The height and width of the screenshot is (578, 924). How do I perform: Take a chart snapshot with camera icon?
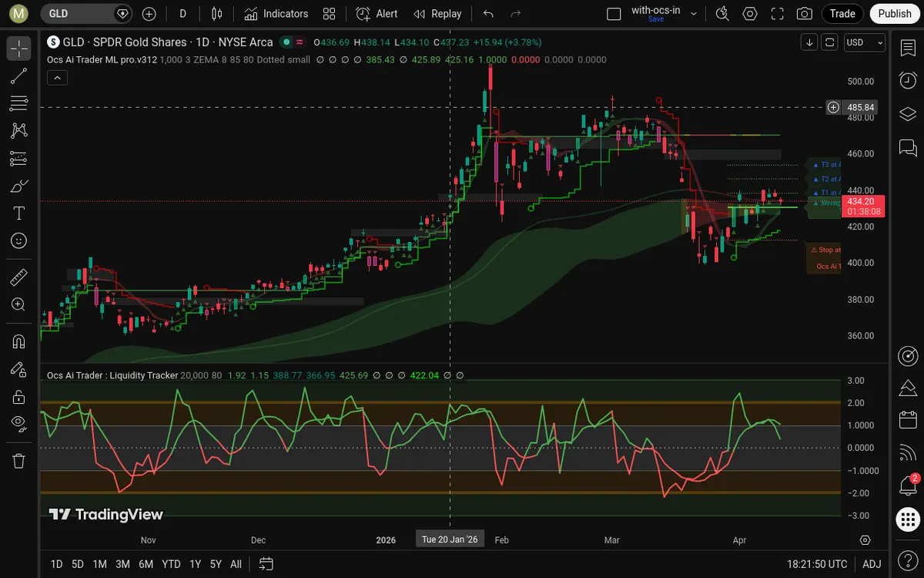pyautogui.click(x=805, y=14)
